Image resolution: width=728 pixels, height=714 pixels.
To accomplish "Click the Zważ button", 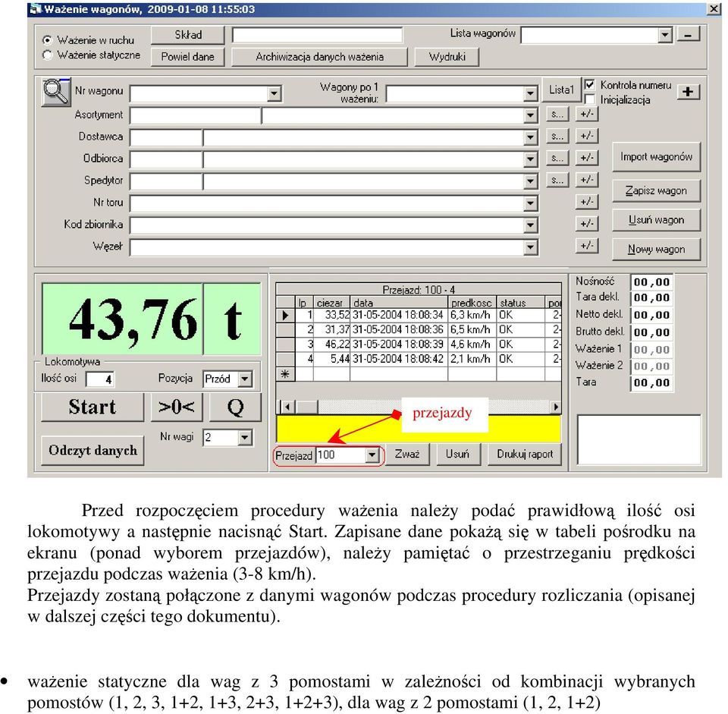I will [x=407, y=454].
